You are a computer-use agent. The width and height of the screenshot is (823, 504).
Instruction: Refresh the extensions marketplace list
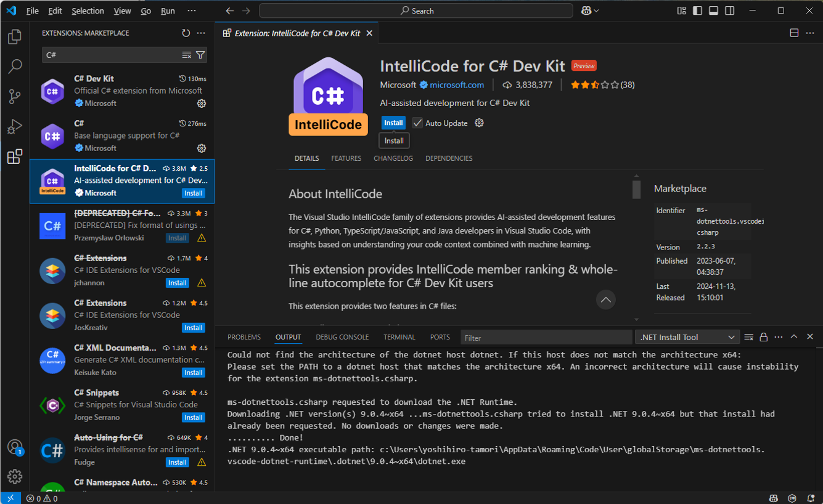coord(186,33)
